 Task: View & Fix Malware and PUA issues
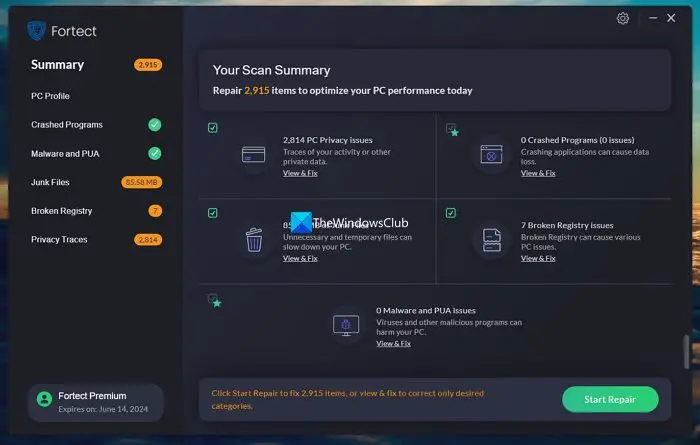(393, 344)
